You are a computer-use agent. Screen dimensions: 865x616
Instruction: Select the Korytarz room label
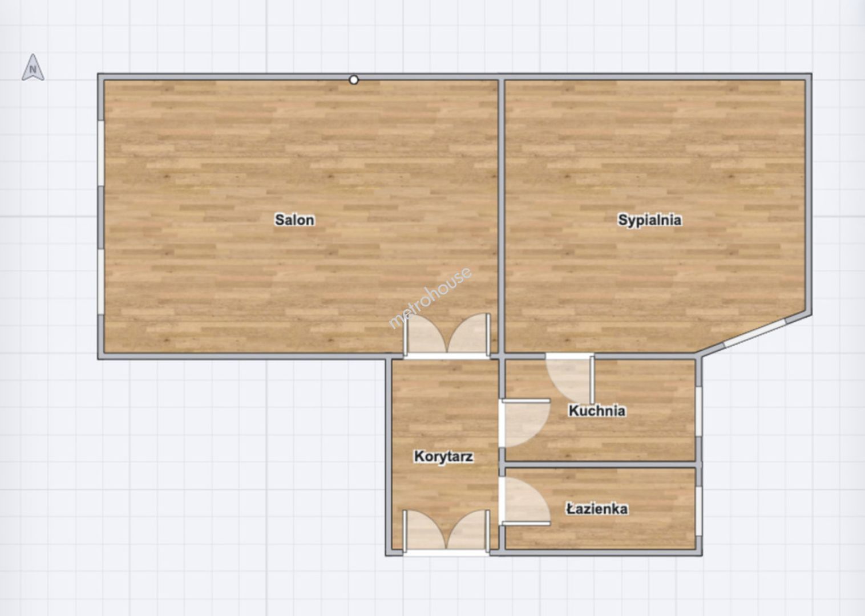pyautogui.click(x=443, y=456)
